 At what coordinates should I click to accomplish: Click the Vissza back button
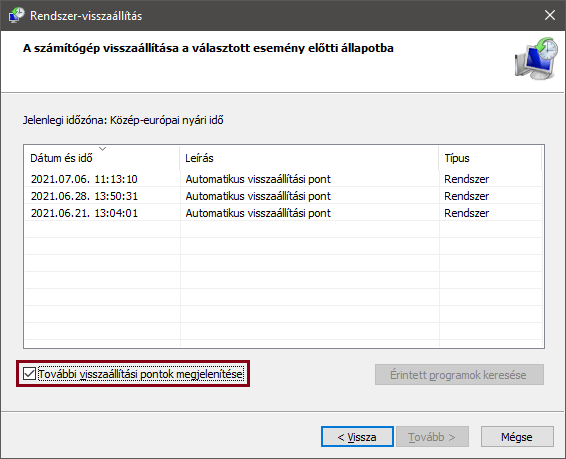click(357, 437)
